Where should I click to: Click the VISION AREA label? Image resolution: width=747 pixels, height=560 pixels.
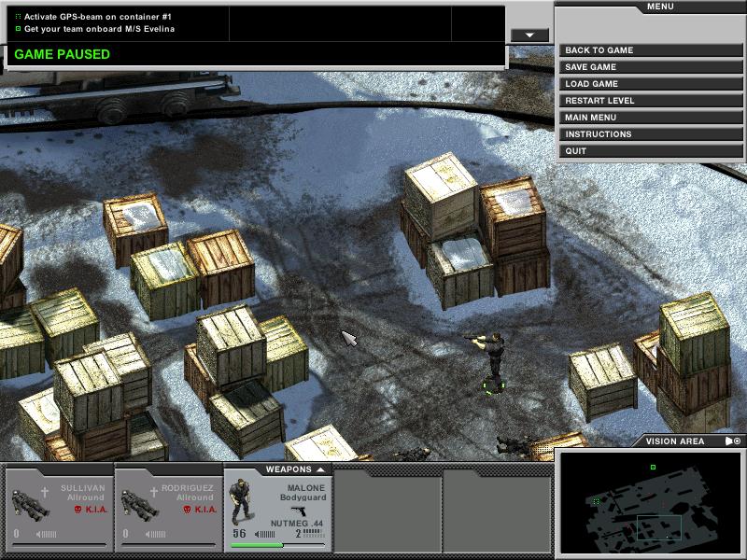(x=675, y=441)
